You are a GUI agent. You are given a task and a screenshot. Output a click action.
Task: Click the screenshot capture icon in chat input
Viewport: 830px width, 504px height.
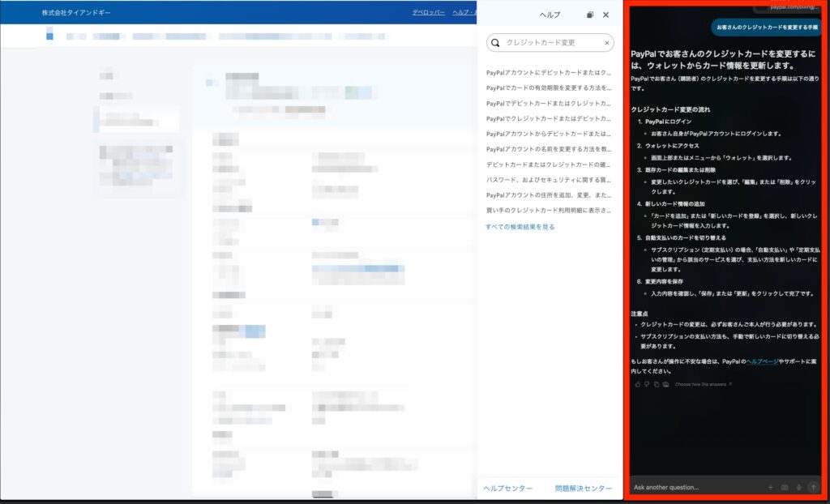pos(785,487)
